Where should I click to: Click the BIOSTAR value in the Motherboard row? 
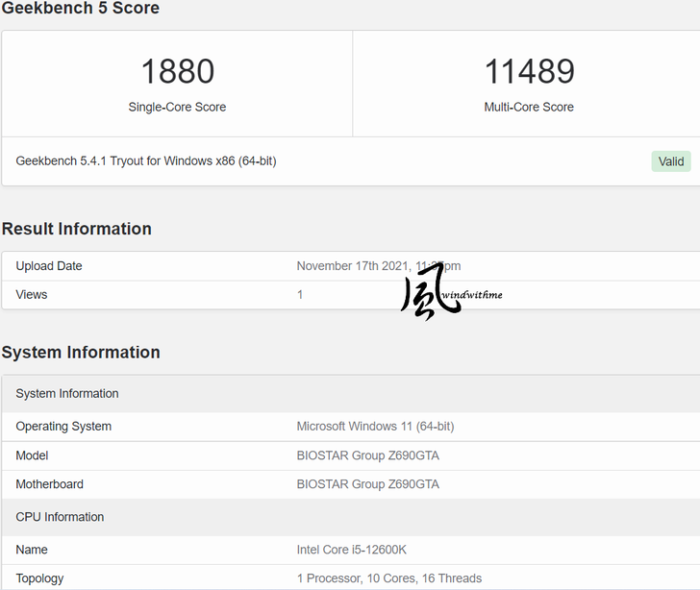pos(367,484)
